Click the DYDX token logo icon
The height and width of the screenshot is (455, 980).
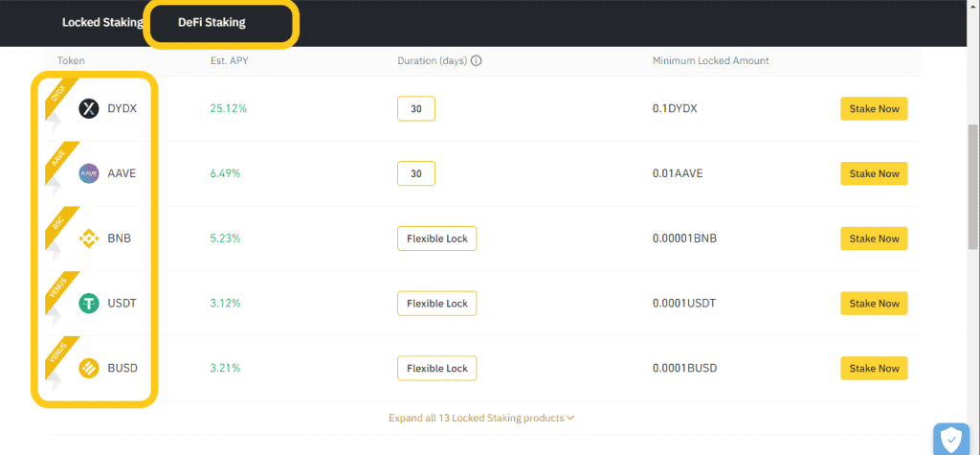pos(89,109)
